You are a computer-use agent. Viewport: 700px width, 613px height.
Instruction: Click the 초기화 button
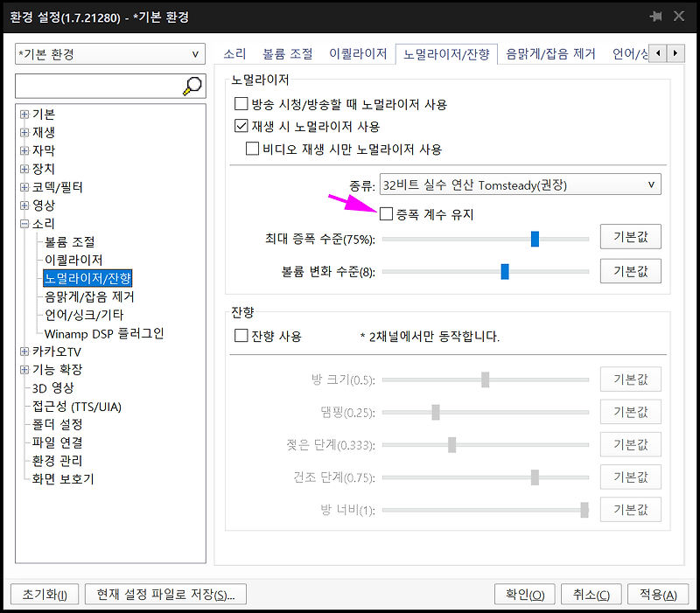[45, 595]
